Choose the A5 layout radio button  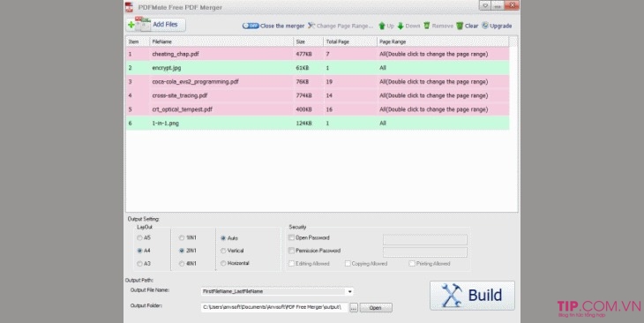[x=139, y=238]
